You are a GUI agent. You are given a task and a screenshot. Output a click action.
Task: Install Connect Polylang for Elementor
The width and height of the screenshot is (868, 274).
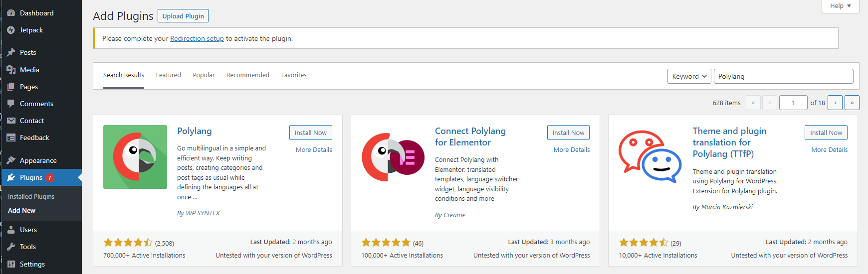pyautogui.click(x=568, y=133)
